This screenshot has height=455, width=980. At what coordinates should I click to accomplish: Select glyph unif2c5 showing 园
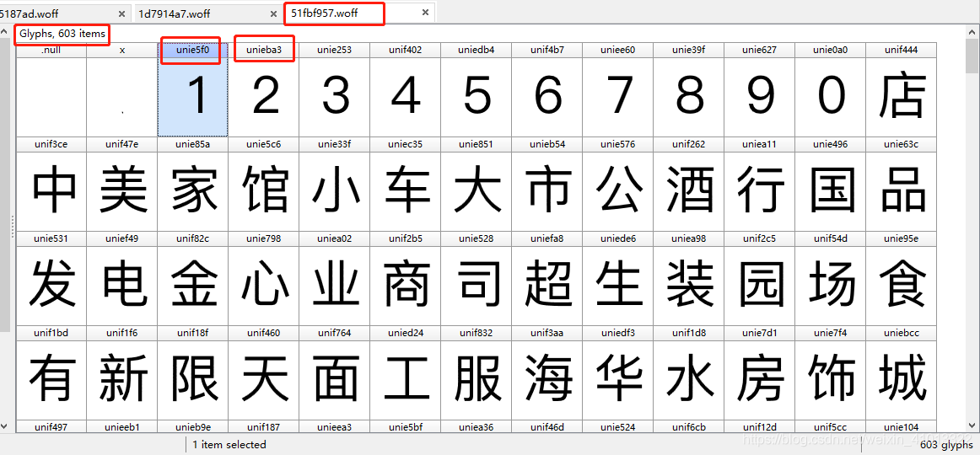point(759,278)
